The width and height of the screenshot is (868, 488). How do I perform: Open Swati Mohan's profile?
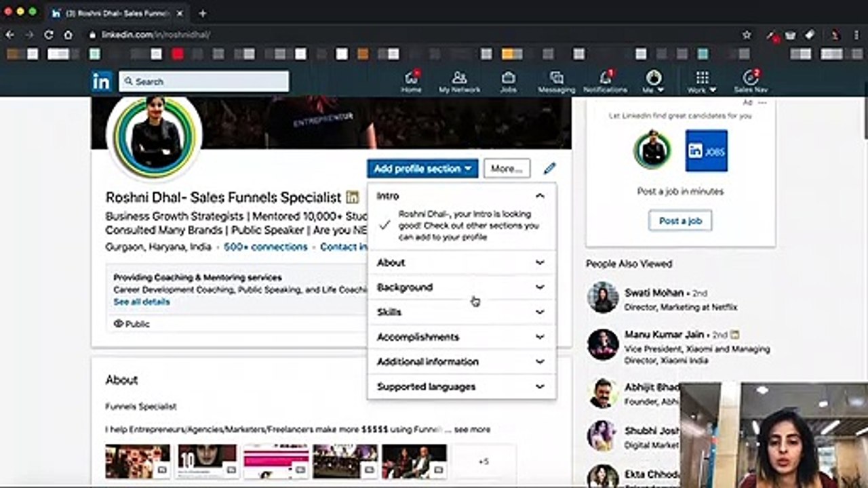coord(654,293)
